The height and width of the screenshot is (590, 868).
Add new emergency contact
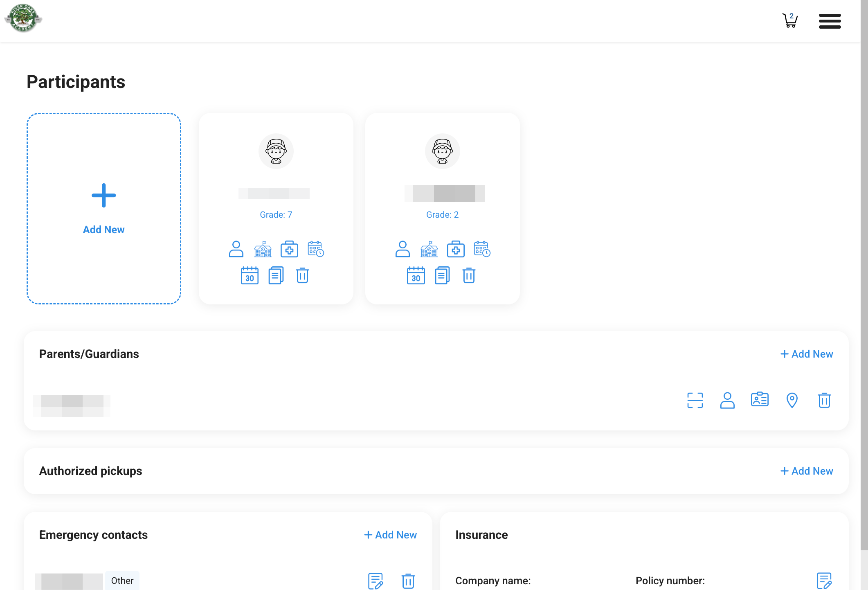click(x=391, y=535)
